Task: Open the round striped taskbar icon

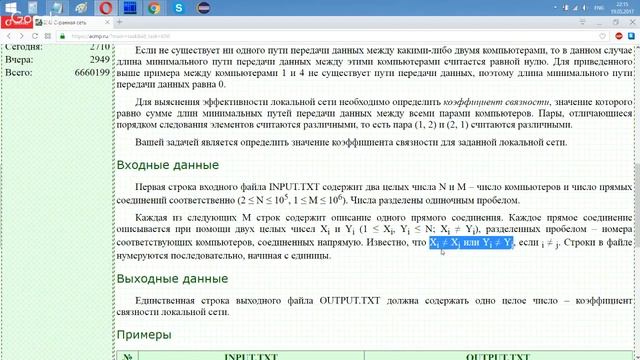Action: (x=203, y=8)
